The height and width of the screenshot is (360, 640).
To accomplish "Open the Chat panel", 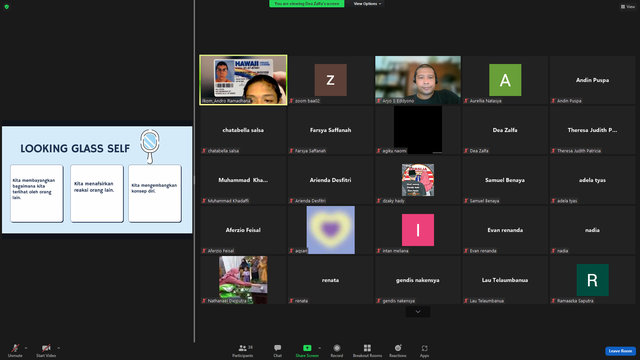I will (278, 350).
